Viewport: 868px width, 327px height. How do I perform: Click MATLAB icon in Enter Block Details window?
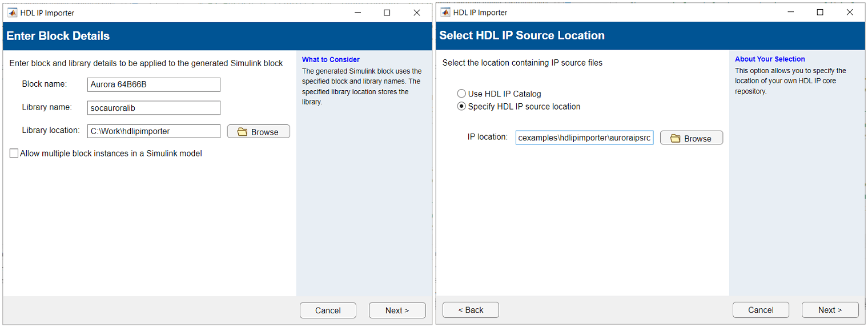12,13
